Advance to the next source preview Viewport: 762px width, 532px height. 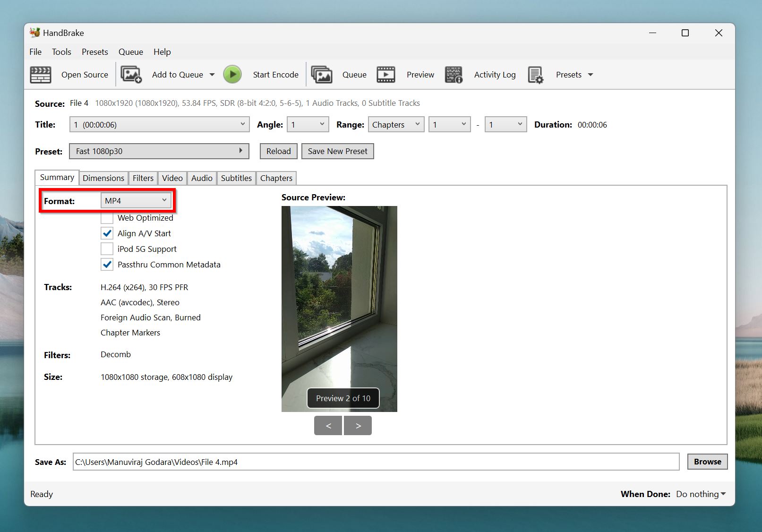point(358,425)
